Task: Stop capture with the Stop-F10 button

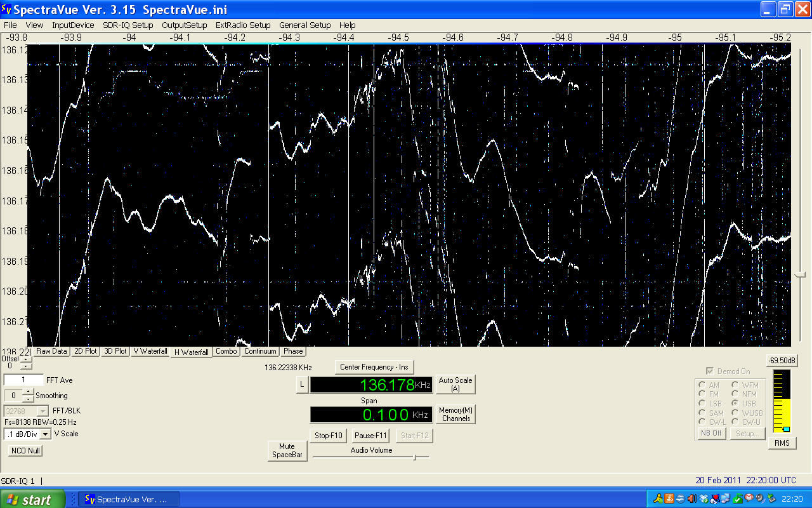Action: [329, 436]
